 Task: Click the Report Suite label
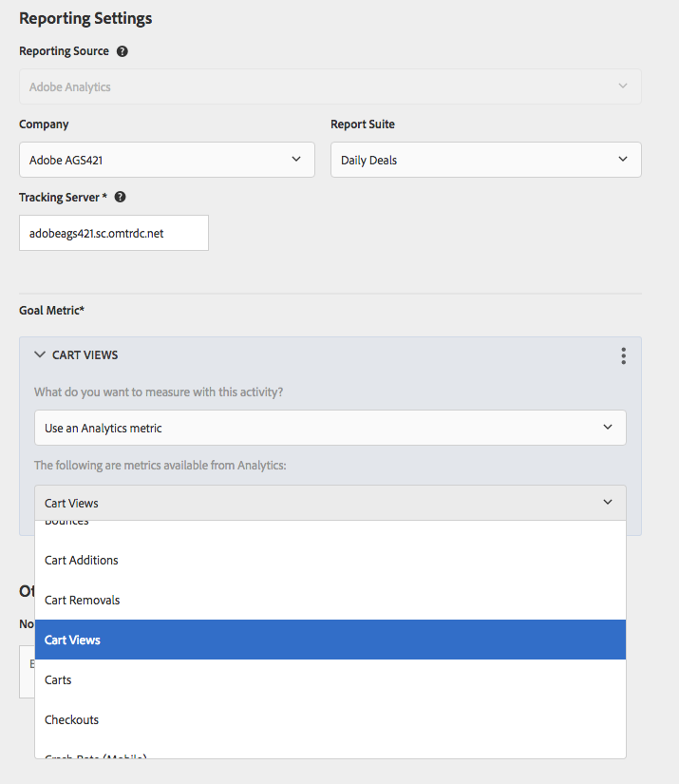pos(363,124)
